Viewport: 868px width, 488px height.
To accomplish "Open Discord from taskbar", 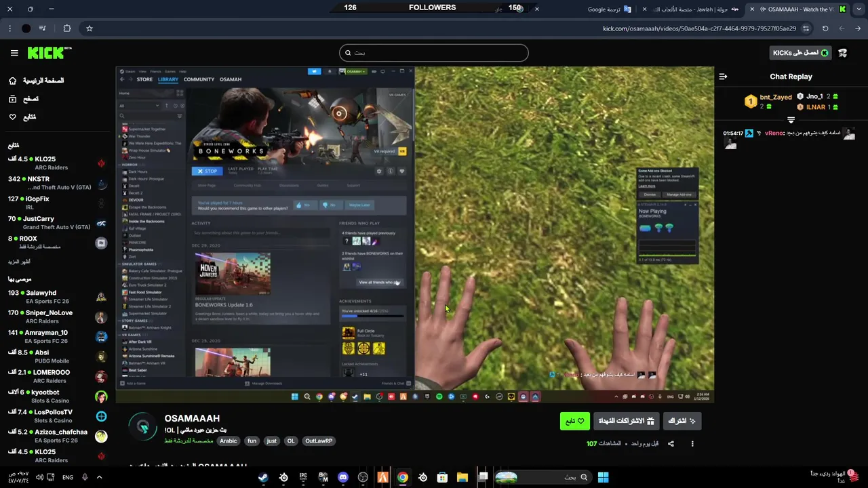I will [343, 478].
